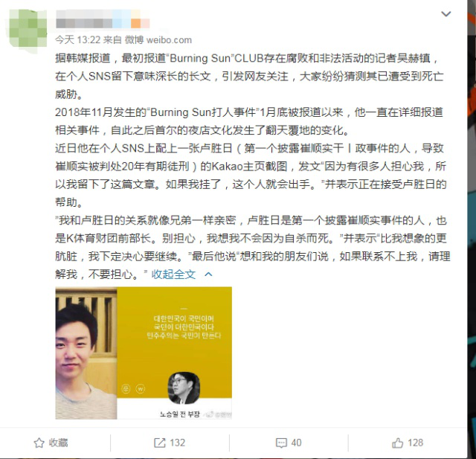Image resolution: width=476 pixels, height=459 pixels.
Task: Click the 收起全文 link
Action: 173,275
